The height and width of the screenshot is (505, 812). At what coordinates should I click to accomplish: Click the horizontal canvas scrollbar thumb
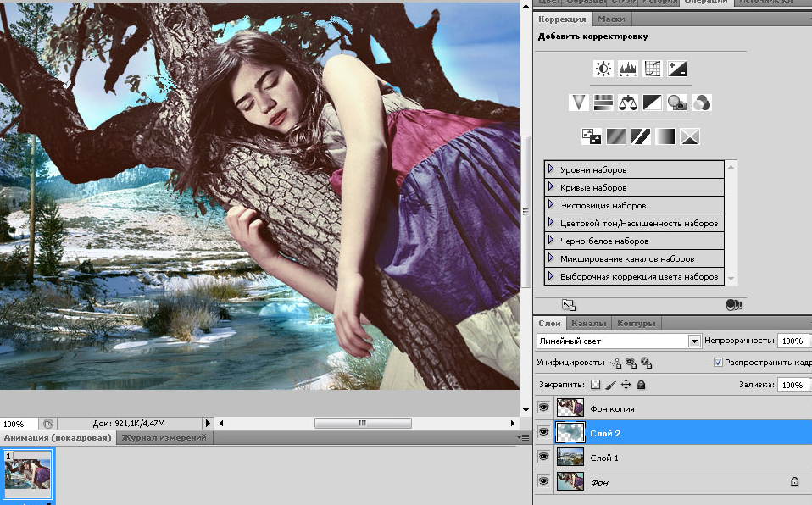(x=363, y=423)
